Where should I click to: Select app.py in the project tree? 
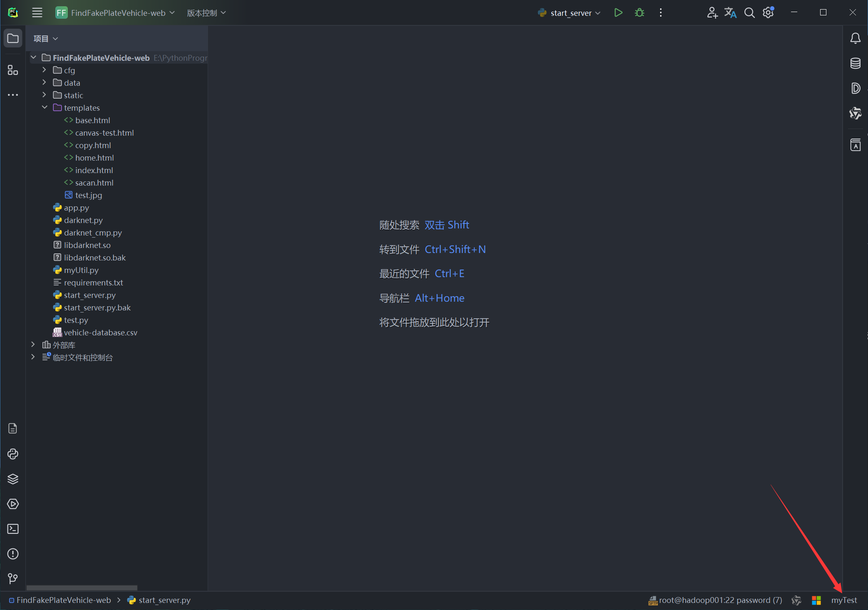coord(76,208)
